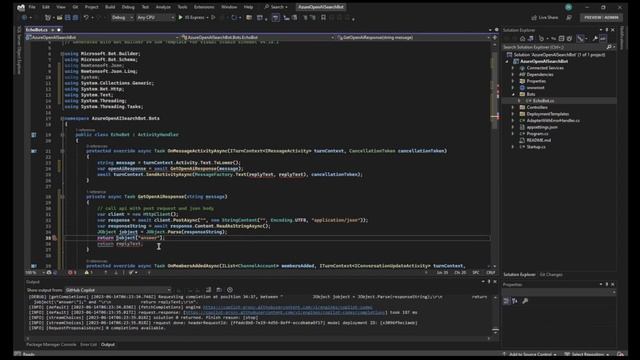Image resolution: width=640 pixels, height=360 pixels.
Task: Click the bookmark toolbar icon
Action: point(323,18)
